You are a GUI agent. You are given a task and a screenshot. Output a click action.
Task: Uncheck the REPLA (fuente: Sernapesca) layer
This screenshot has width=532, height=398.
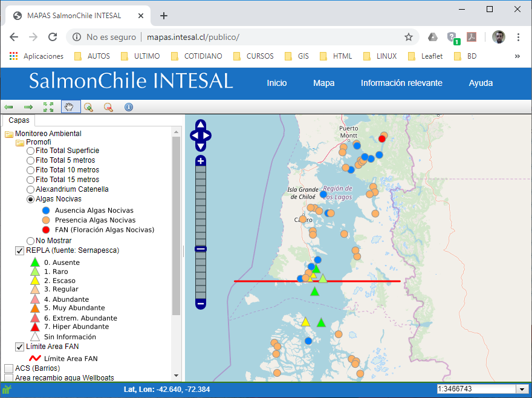(x=20, y=250)
